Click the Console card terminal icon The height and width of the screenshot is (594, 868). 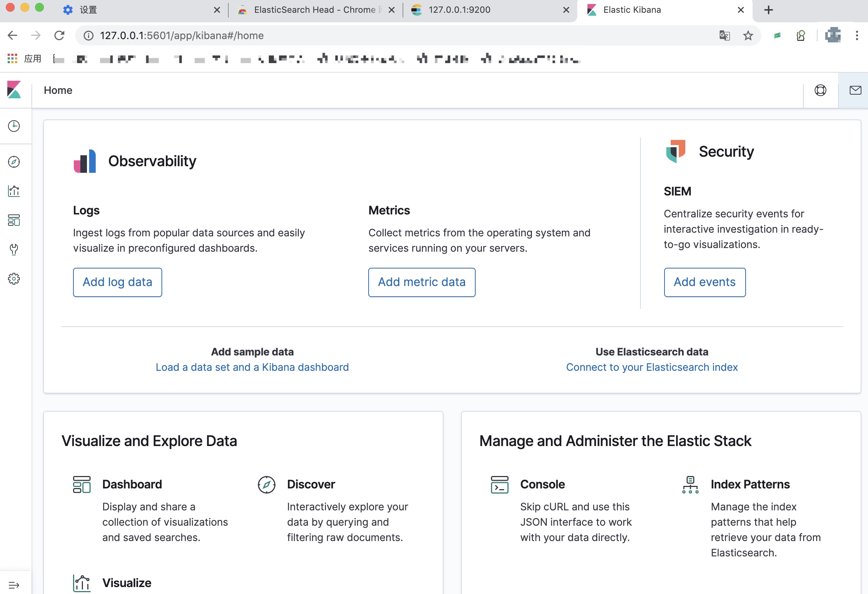(499, 484)
